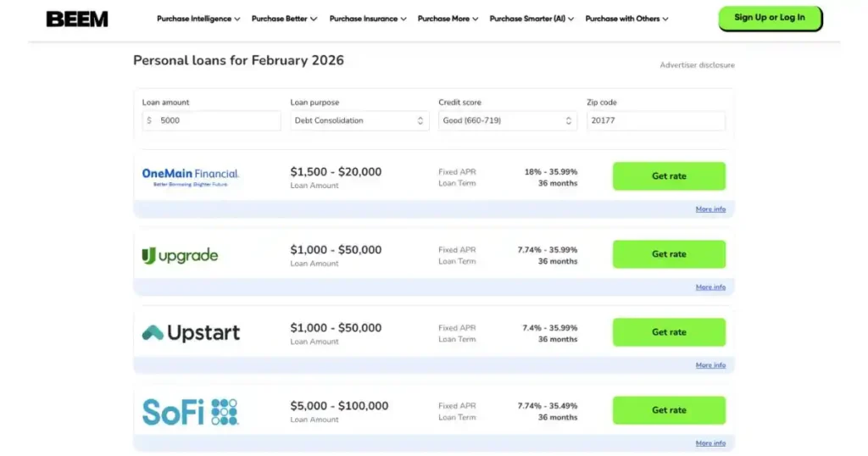Viewport: 868px width, 456px height.
Task: Open the Credit score dropdown
Action: coord(509,121)
